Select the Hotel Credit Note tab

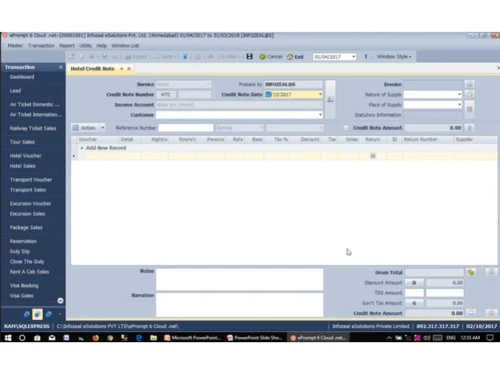tap(92, 69)
